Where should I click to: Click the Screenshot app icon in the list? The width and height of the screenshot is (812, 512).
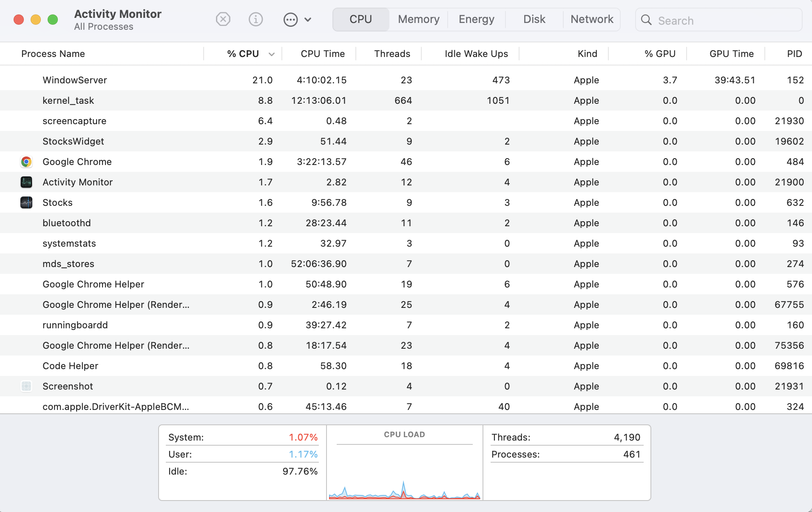26,386
